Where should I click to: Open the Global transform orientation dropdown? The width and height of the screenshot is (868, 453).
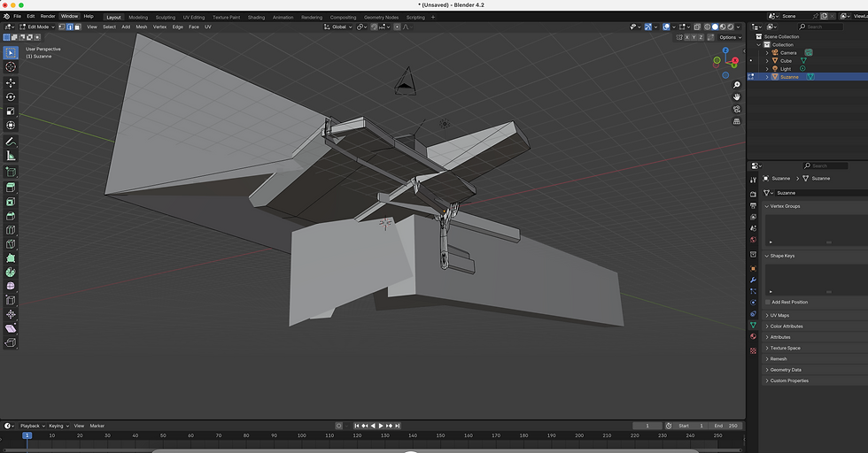pyautogui.click(x=337, y=27)
